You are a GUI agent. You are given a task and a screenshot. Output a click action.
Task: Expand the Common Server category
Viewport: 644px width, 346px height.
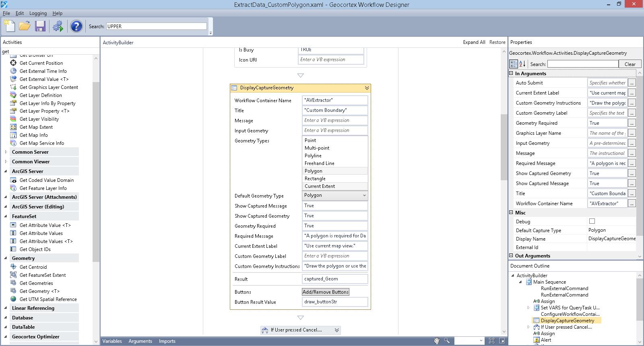tap(6, 152)
